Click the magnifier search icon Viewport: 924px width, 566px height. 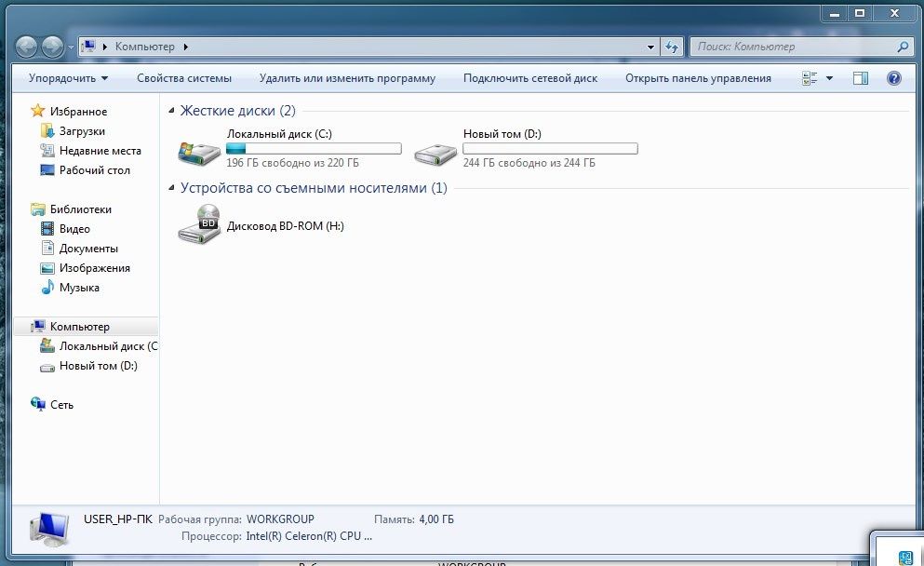point(903,47)
